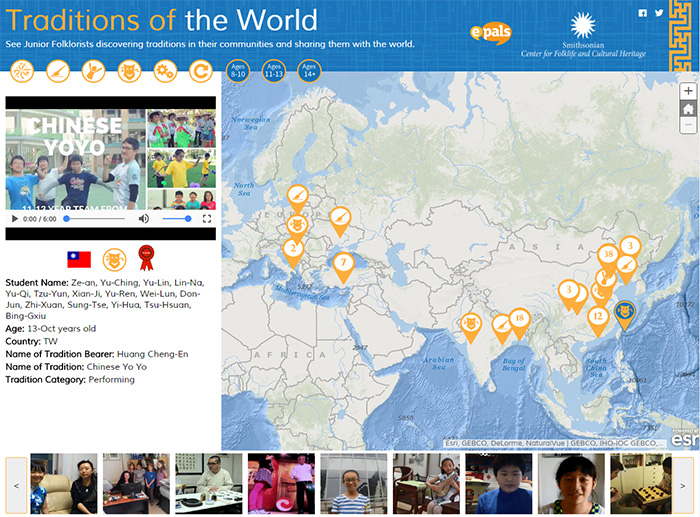Select the brush crafts category filter
The height and width of the screenshot is (517, 700).
point(58,71)
